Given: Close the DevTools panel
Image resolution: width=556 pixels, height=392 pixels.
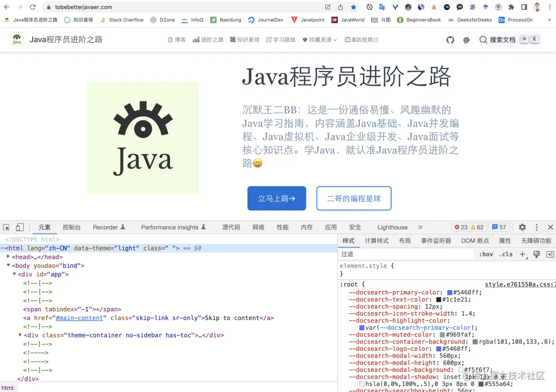Looking at the screenshot, I should tap(550, 227).
